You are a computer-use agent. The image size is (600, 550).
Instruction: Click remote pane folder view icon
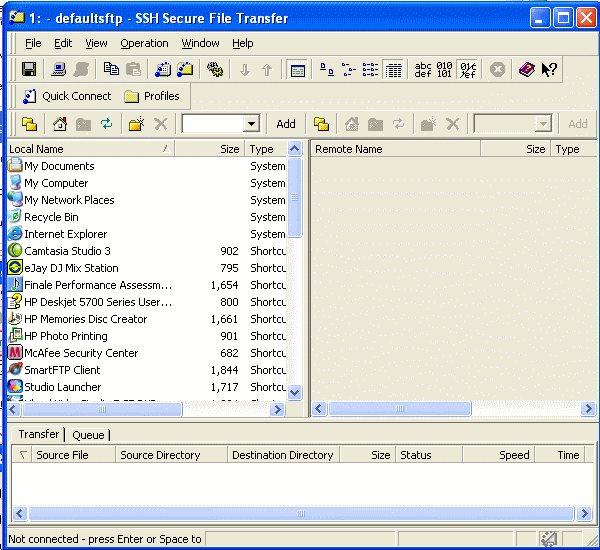pos(321,124)
